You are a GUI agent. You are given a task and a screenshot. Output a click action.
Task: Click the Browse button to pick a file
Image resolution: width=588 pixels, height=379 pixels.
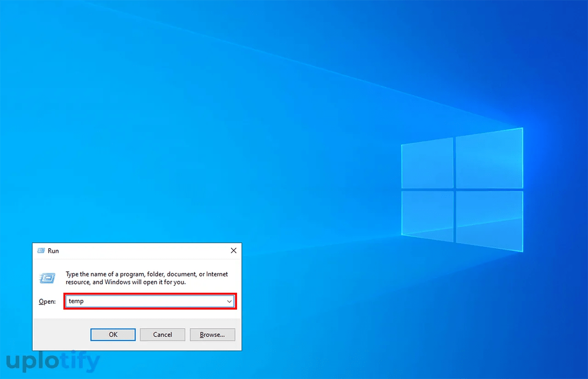[212, 334]
